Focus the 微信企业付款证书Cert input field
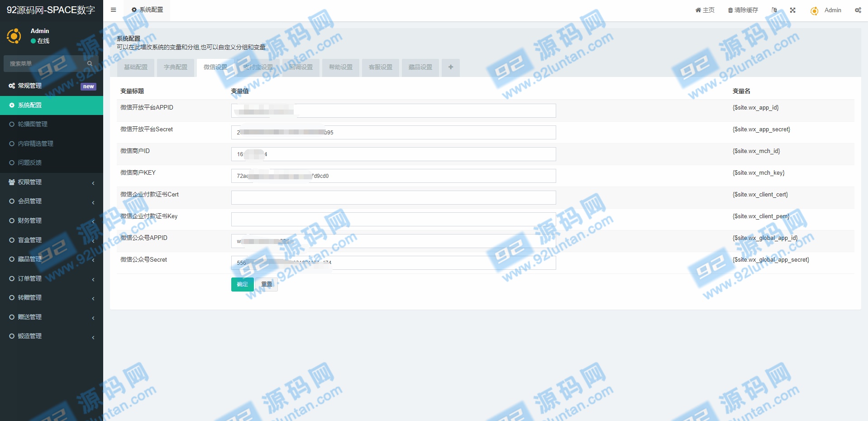The height and width of the screenshot is (421, 868). tap(393, 198)
